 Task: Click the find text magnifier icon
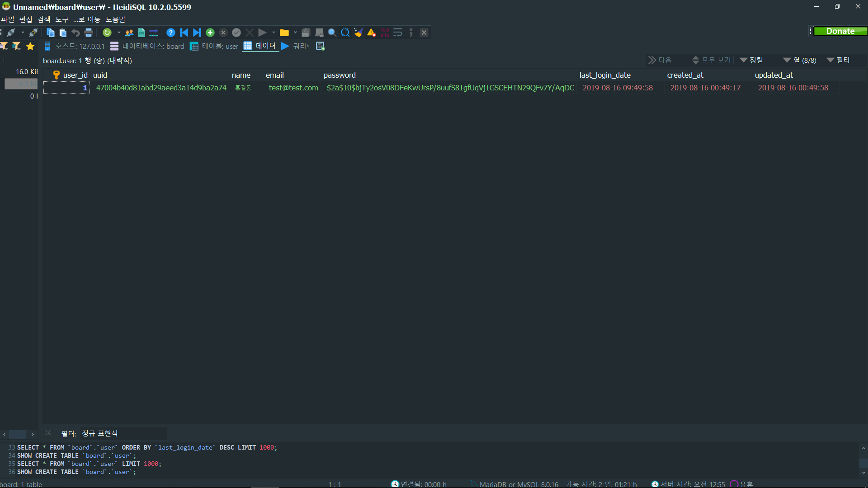pos(332,33)
